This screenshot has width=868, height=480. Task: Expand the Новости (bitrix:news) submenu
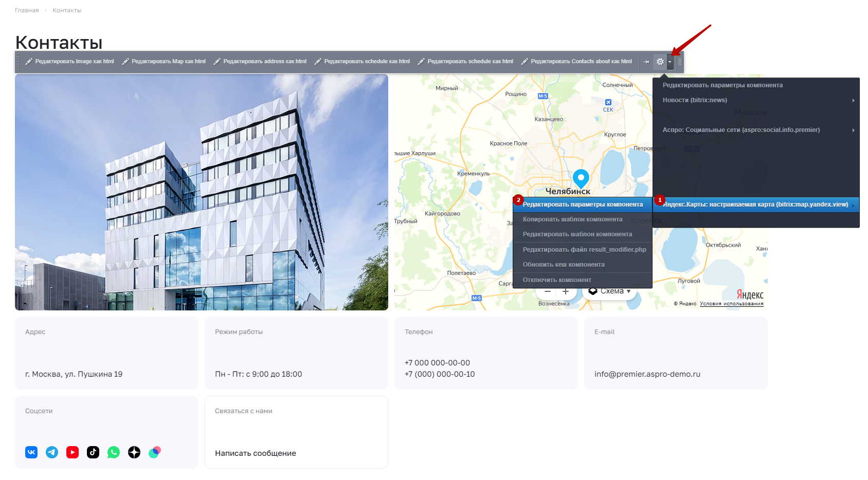click(756, 100)
